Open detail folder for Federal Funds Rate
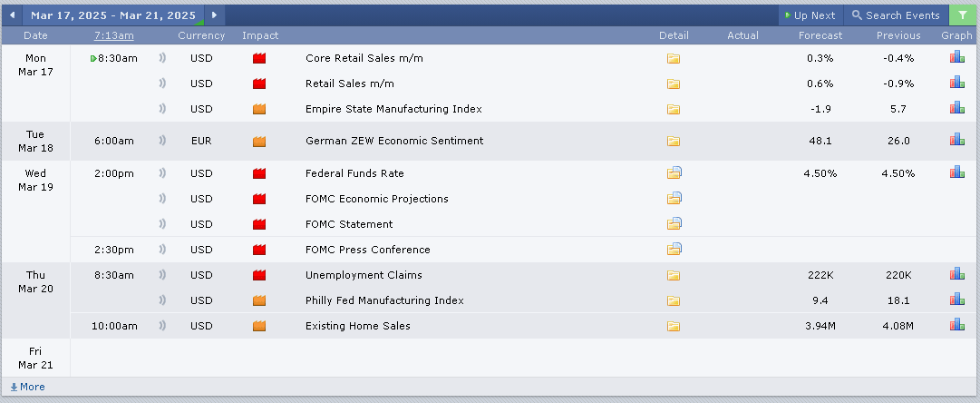980x403 pixels. coord(674,173)
